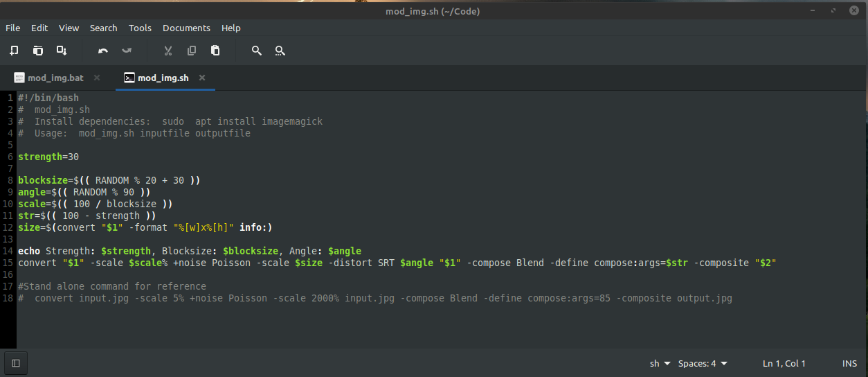Undo the last edit
Screen dimensions: 868x377
click(103, 51)
